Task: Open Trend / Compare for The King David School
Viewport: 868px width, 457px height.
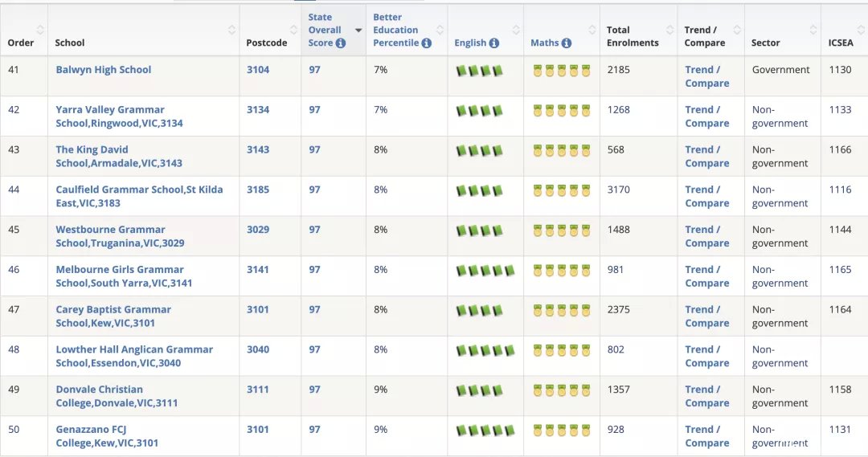Action: tap(707, 156)
